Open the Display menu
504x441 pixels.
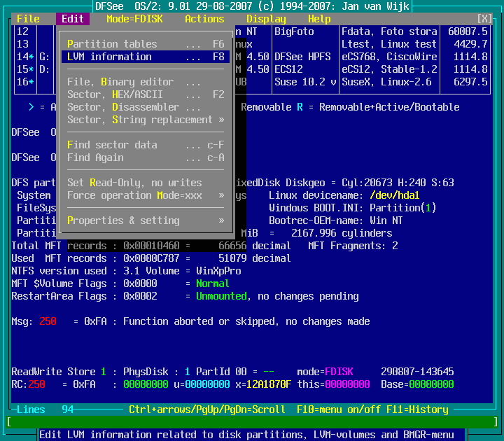(266, 19)
